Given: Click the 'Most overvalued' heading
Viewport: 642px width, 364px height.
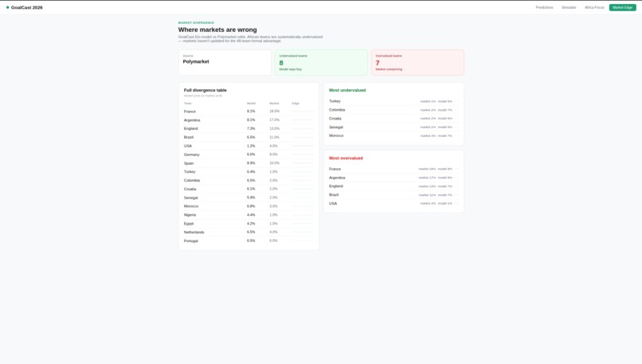Looking at the screenshot, I should click(346, 158).
